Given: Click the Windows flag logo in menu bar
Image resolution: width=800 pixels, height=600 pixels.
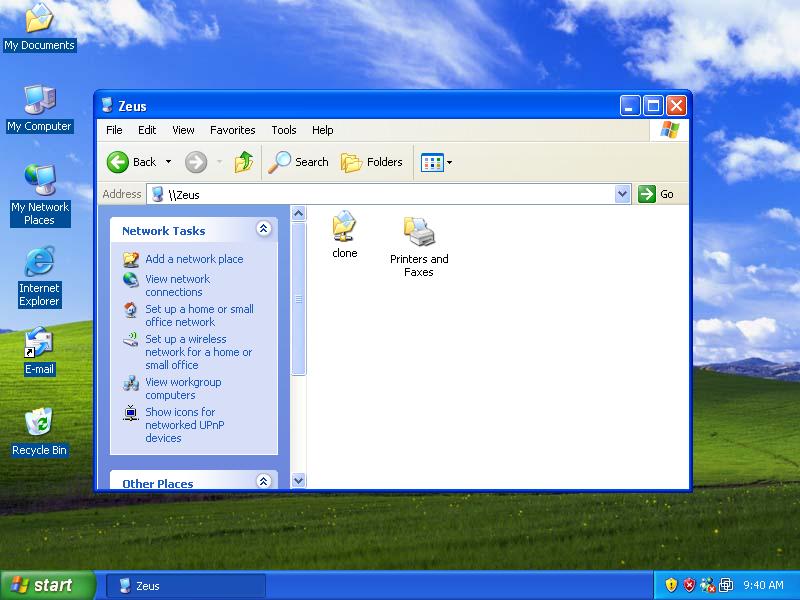Looking at the screenshot, I should (669, 130).
